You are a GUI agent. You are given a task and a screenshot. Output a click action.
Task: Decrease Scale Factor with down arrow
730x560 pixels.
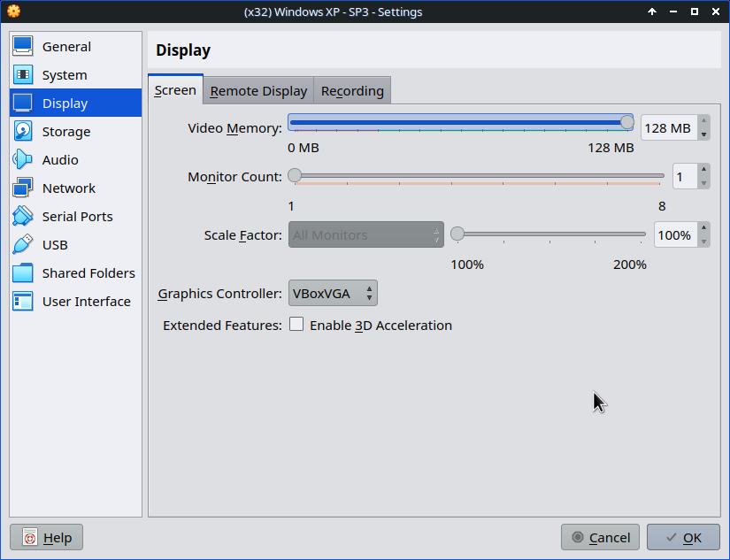click(x=703, y=242)
